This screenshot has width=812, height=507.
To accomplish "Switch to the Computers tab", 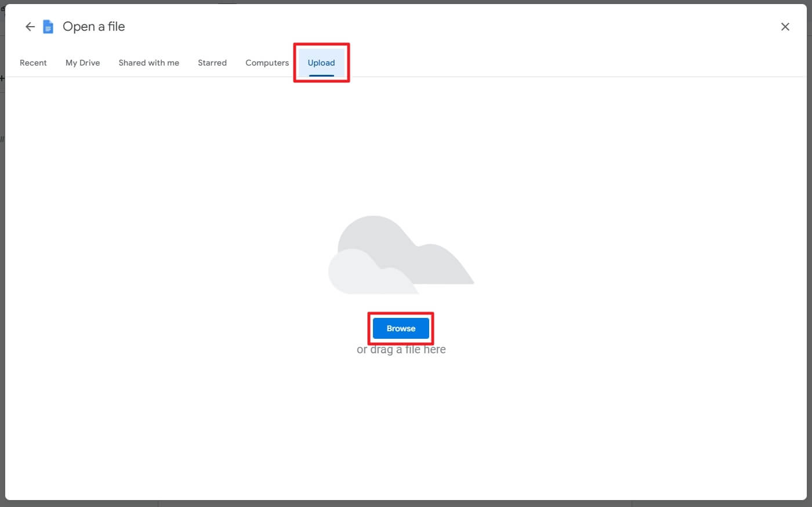I will pyautogui.click(x=267, y=63).
